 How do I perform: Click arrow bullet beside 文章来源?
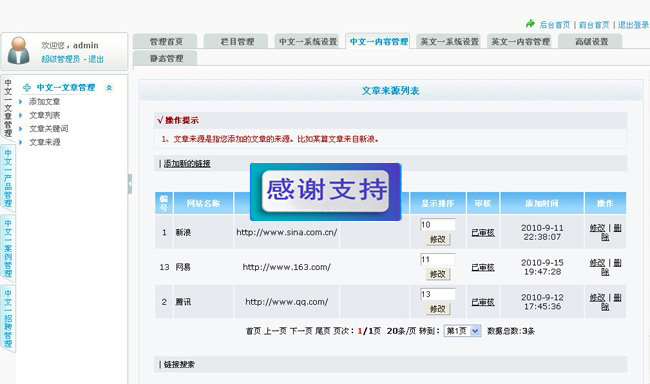click(20, 142)
